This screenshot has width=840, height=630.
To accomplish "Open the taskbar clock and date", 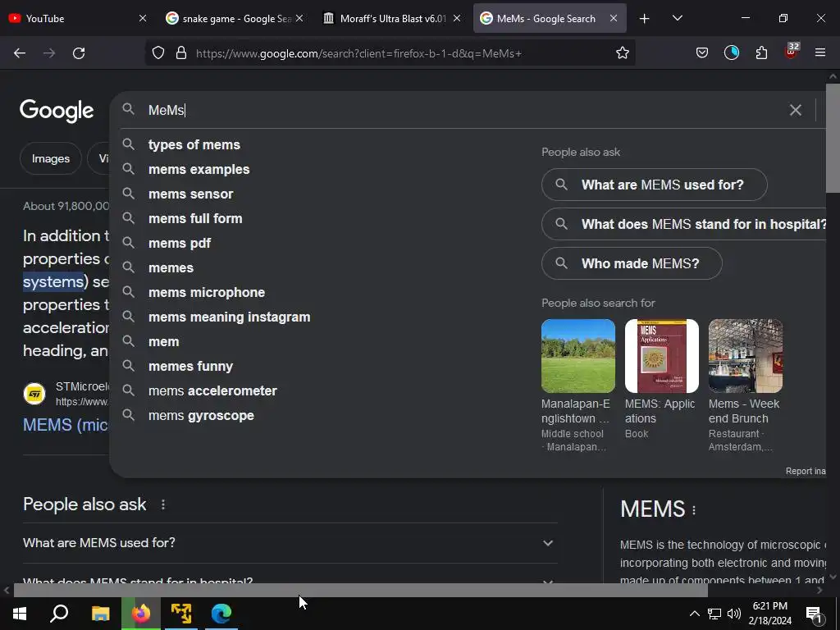I will click(769, 614).
